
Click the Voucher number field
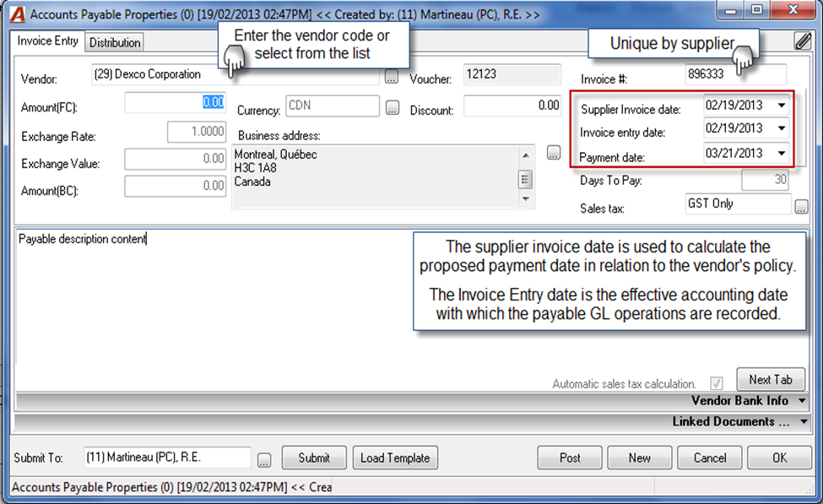(x=512, y=74)
